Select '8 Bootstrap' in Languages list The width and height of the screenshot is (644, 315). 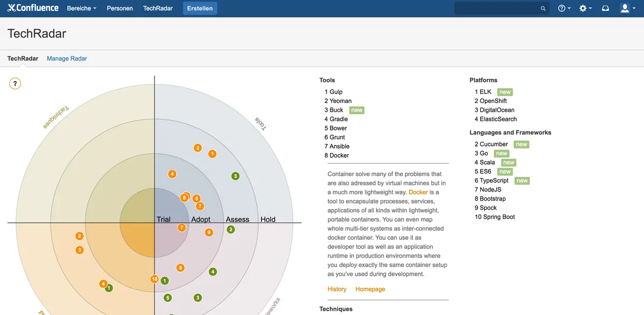pos(490,199)
